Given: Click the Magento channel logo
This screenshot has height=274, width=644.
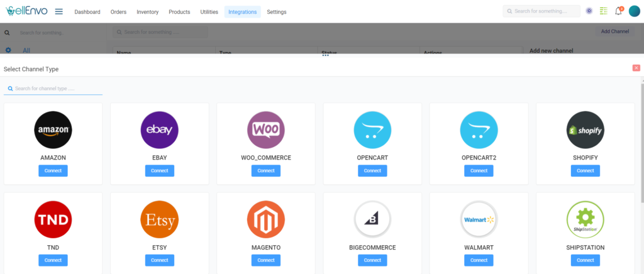Looking at the screenshot, I should pos(265,219).
